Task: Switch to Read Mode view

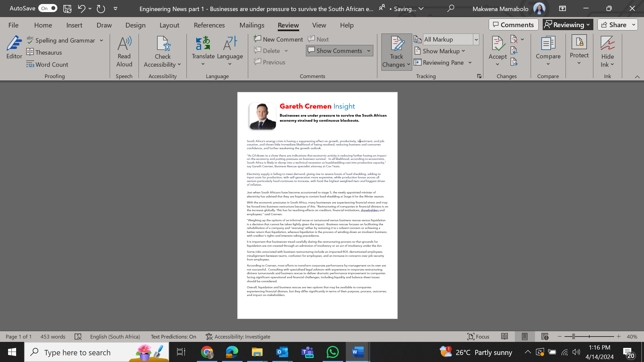Action: pyautogui.click(x=504, y=337)
